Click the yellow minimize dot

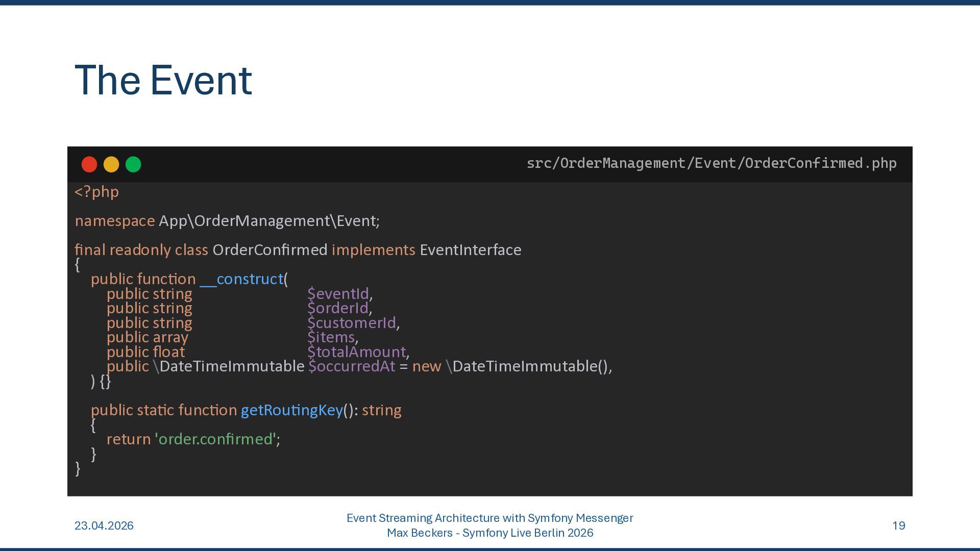coord(111,164)
